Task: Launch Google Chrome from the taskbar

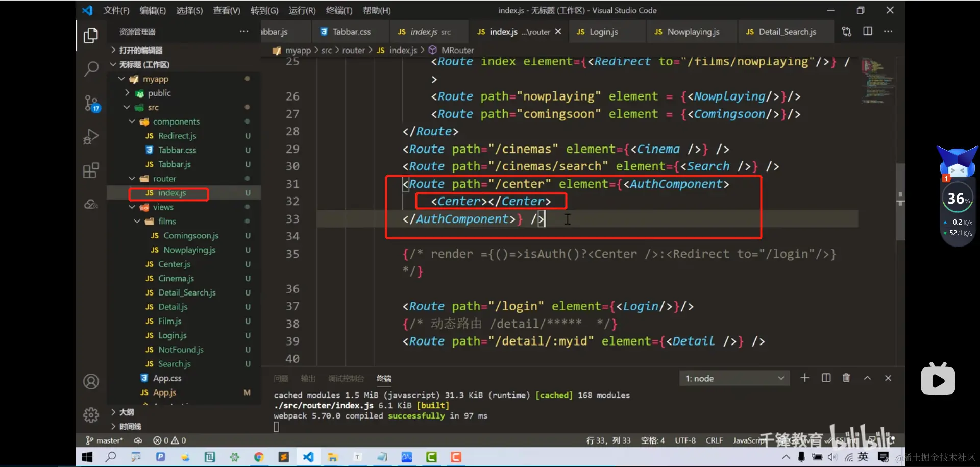Action: [x=259, y=457]
